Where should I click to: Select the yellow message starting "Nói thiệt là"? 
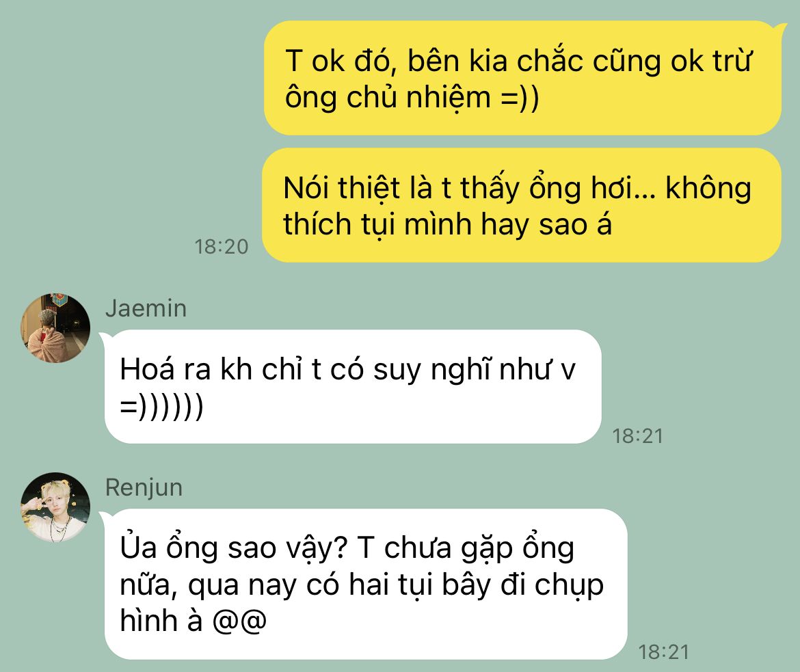pyautogui.click(x=522, y=205)
